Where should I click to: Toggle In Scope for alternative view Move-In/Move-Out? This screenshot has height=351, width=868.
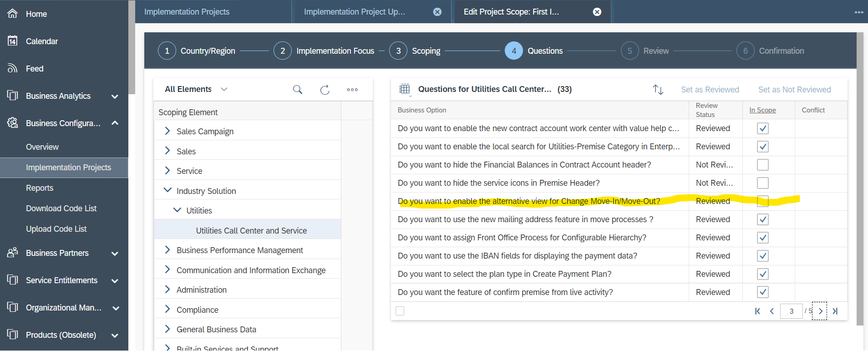(x=763, y=201)
